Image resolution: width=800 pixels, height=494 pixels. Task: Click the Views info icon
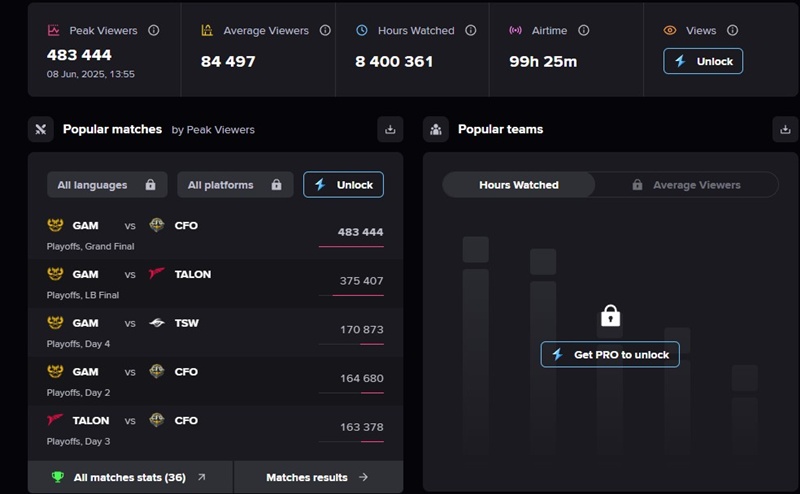(x=732, y=30)
